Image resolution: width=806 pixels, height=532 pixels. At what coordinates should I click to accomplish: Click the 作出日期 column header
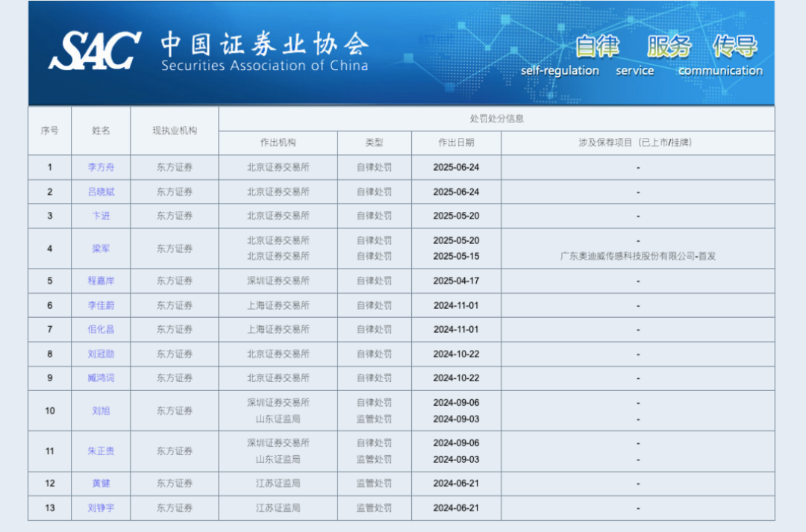(456, 143)
